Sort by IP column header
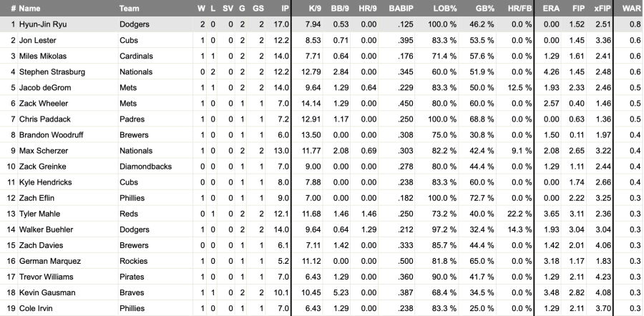 click(x=285, y=8)
